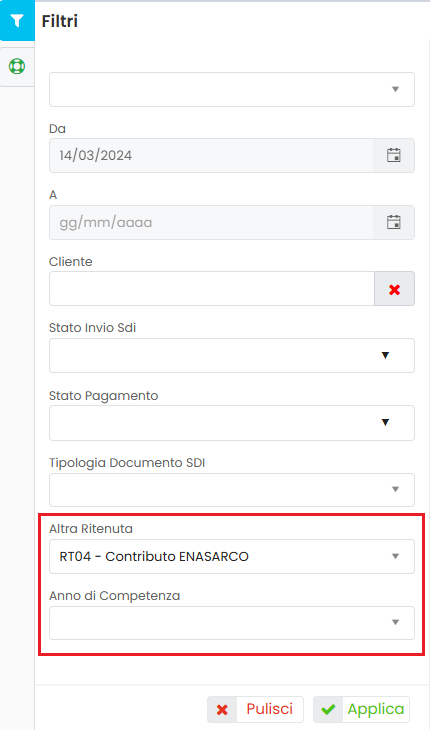This screenshot has width=430, height=730.
Task: Open the Anno di Competenza dropdown
Action: [232, 623]
